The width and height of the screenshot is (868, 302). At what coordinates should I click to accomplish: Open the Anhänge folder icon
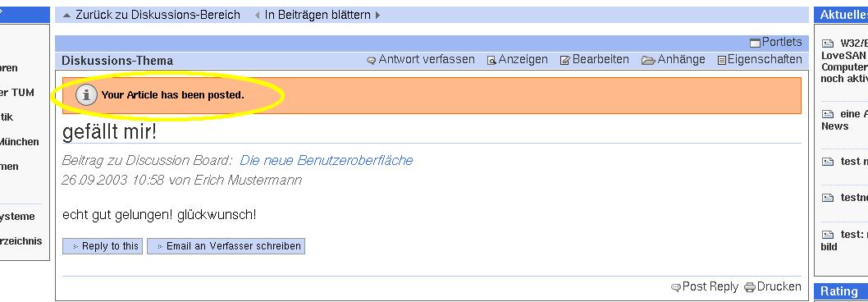pos(648,60)
